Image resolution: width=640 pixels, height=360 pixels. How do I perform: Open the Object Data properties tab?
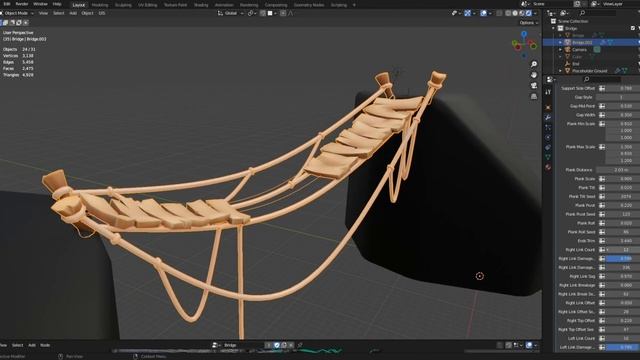click(x=548, y=157)
